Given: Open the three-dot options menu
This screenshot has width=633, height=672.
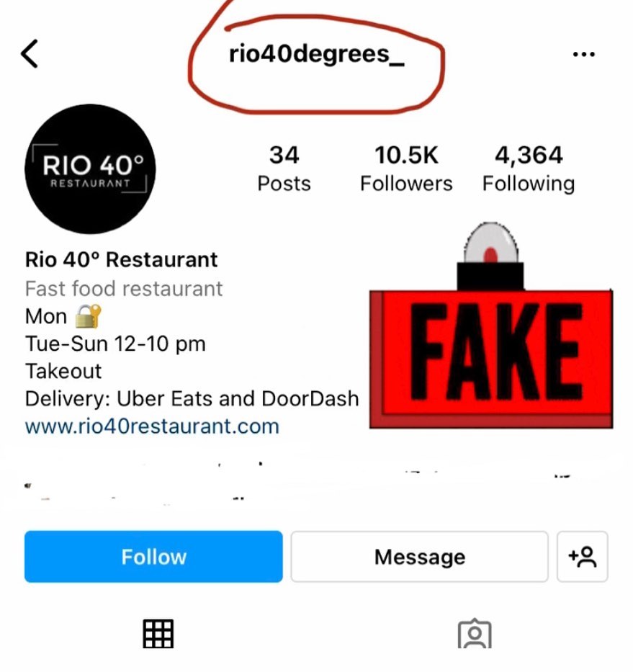Looking at the screenshot, I should point(584,55).
